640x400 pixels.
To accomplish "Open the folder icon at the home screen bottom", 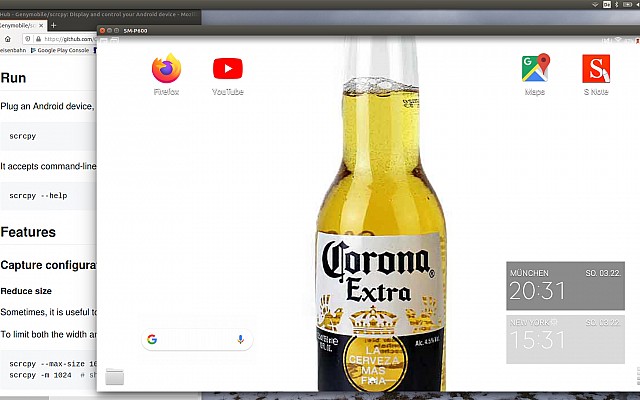I will tap(115, 376).
